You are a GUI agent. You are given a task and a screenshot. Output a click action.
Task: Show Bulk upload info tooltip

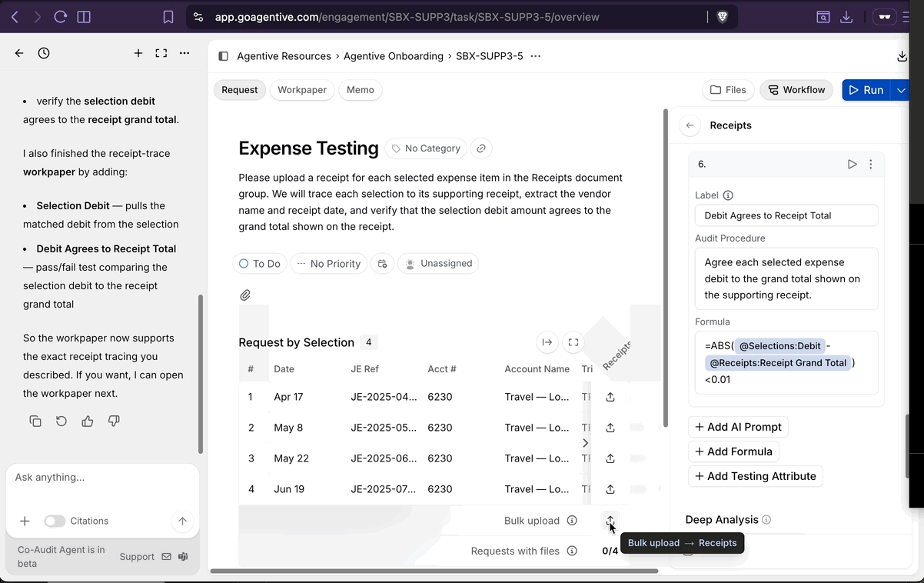pos(572,521)
